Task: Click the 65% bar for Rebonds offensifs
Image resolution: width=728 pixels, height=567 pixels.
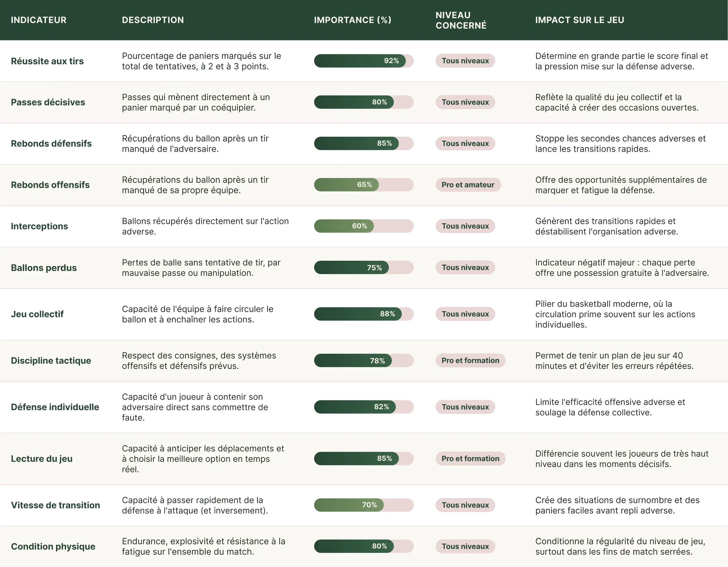Action: pos(364,185)
